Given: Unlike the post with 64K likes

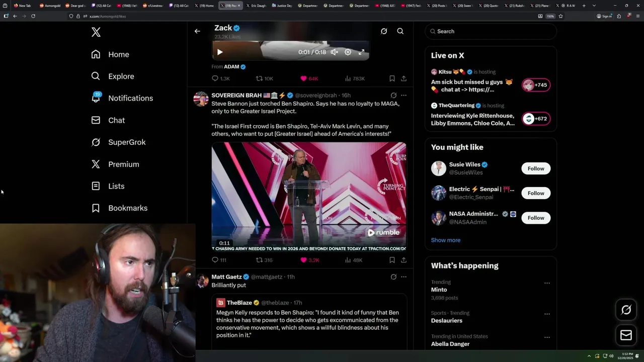Looking at the screenshot, I should point(309,78).
